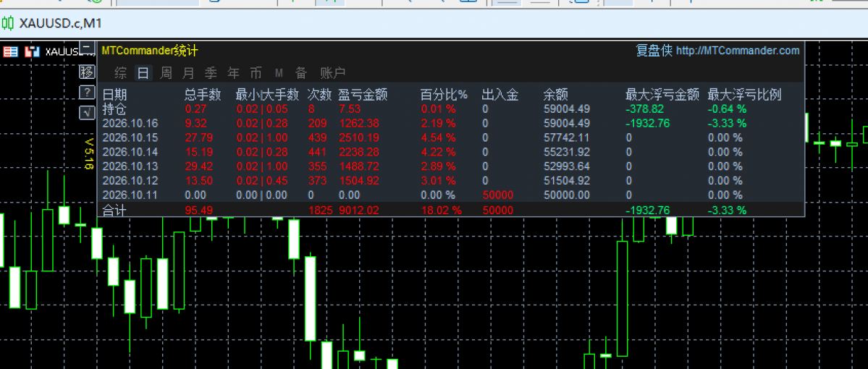Select the 持仓 open positions row
The width and height of the screenshot is (868, 369).
451,109
